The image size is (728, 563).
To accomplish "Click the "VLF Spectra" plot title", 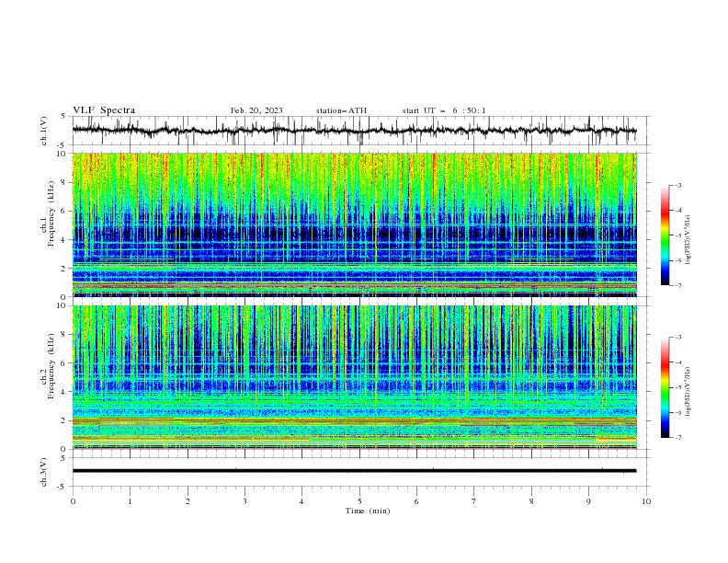I will [104, 110].
